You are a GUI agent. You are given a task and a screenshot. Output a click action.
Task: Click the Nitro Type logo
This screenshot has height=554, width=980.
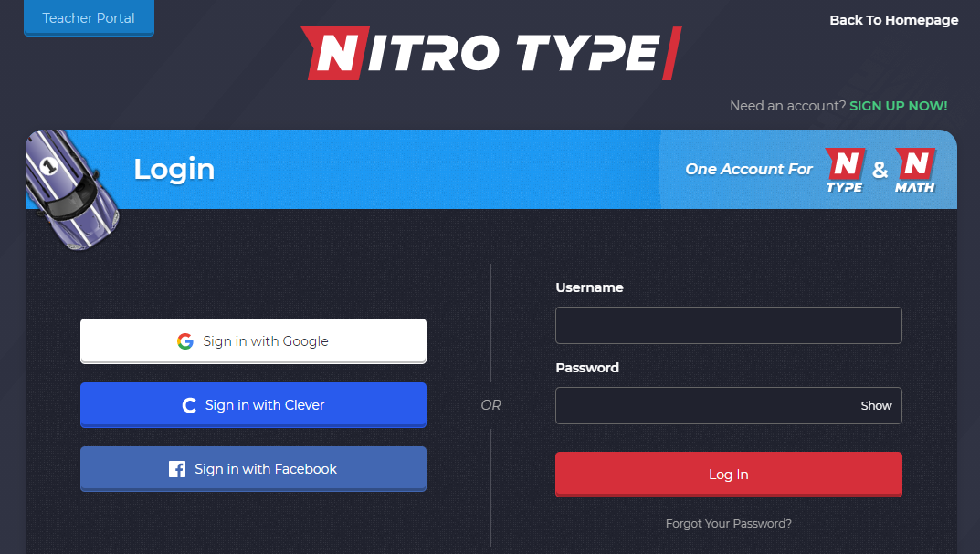(x=490, y=53)
